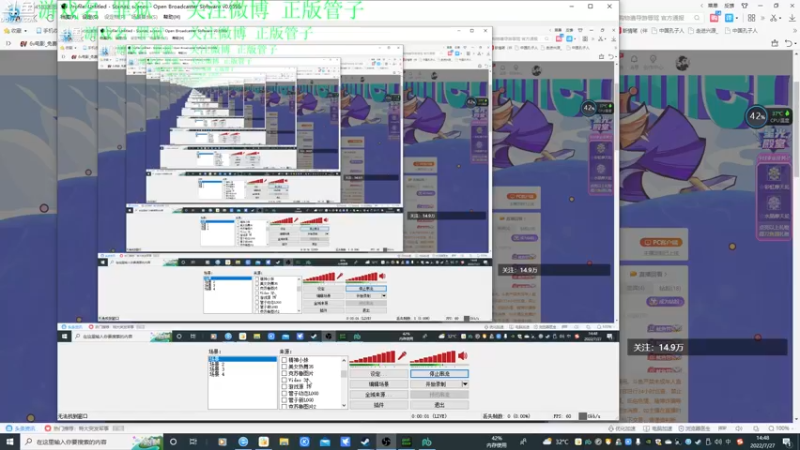Select 场景 2 in the scenes list
The image size is (800, 450).
point(217,364)
